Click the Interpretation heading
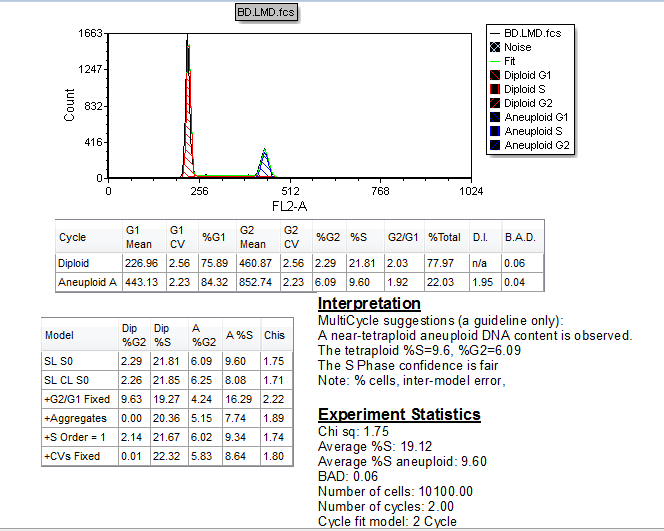 click(x=369, y=303)
